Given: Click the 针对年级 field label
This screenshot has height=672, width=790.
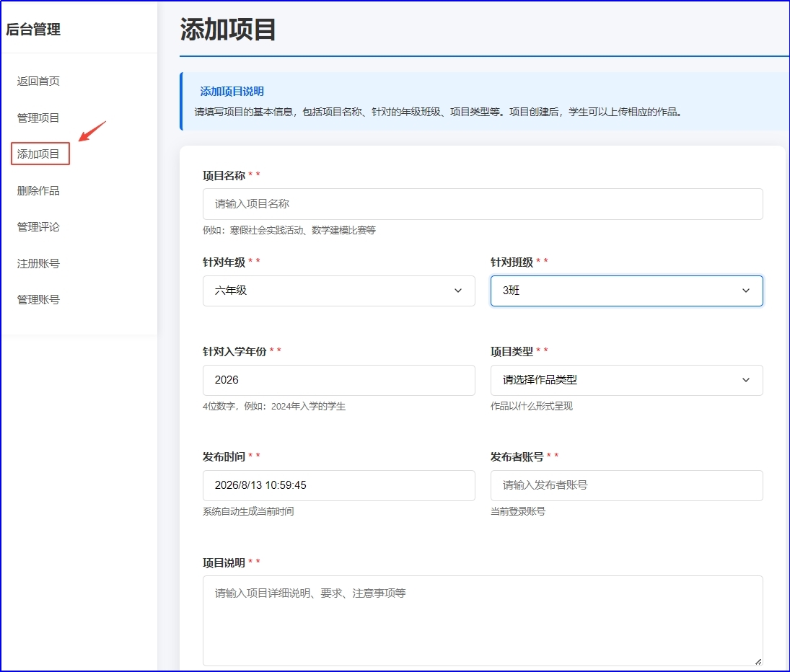Looking at the screenshot, I should click(224, 262).
